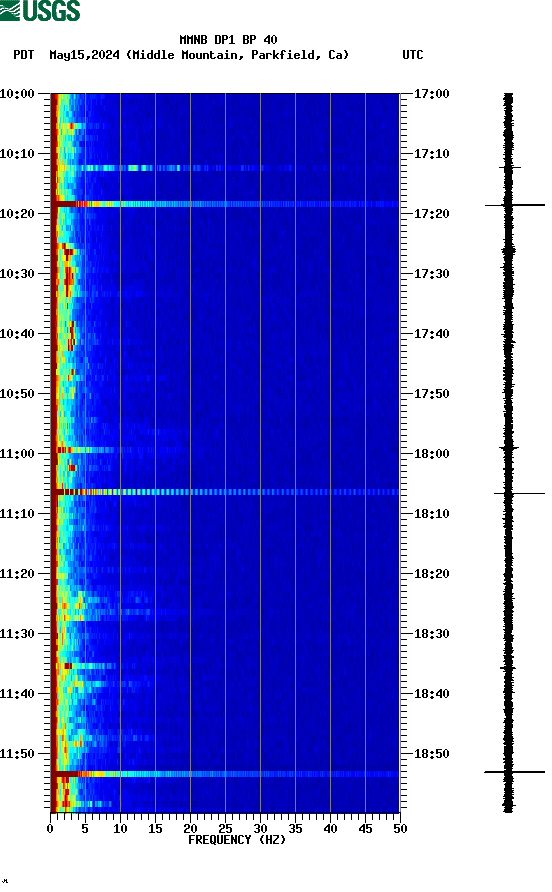Click the 10:50 PDT time label
Screen dimensions: 552x892
(x=17, y=394)
